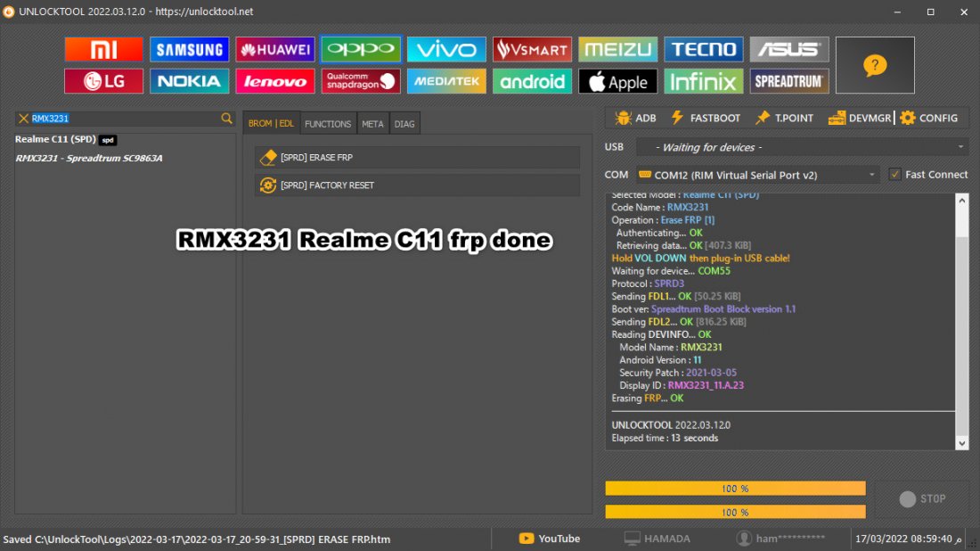This screenshot has height=551, width=980.
Task: Choose the Nokia brand tile
Action: (190, 81)
